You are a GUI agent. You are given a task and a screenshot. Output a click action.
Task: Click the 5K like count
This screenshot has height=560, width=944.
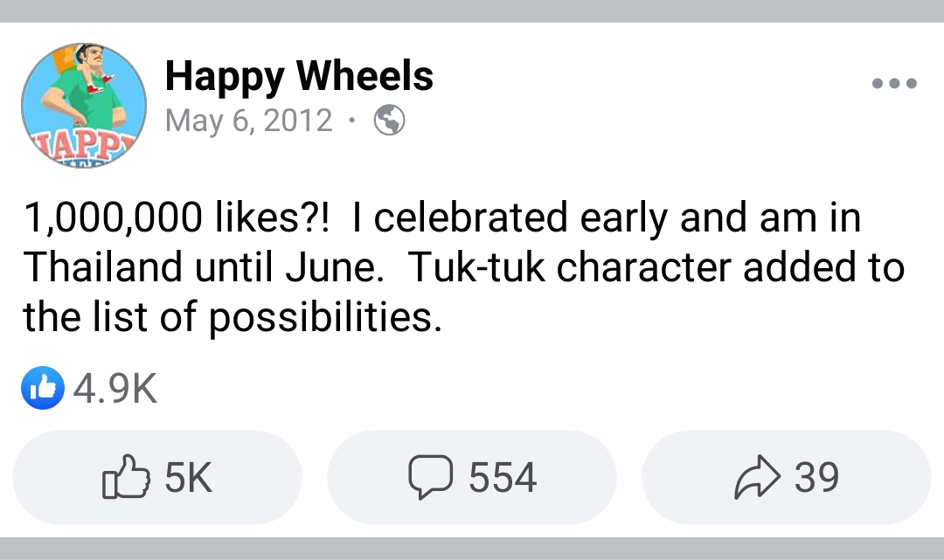pos(188,478)
